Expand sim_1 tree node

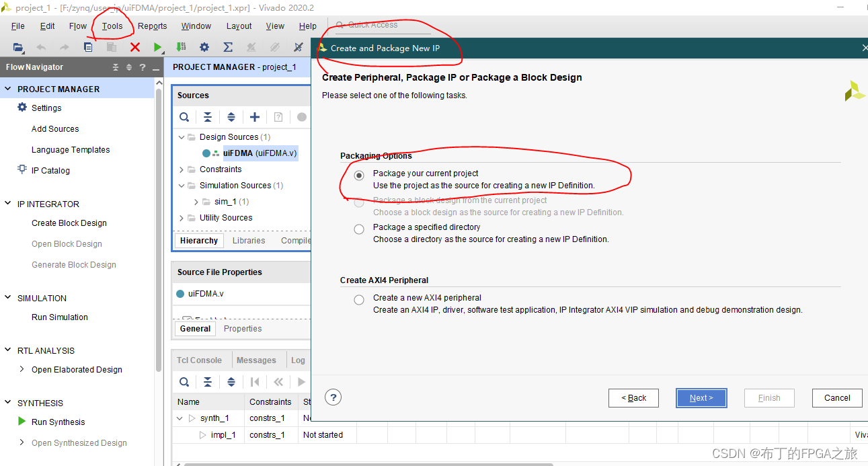coord(196,202)
